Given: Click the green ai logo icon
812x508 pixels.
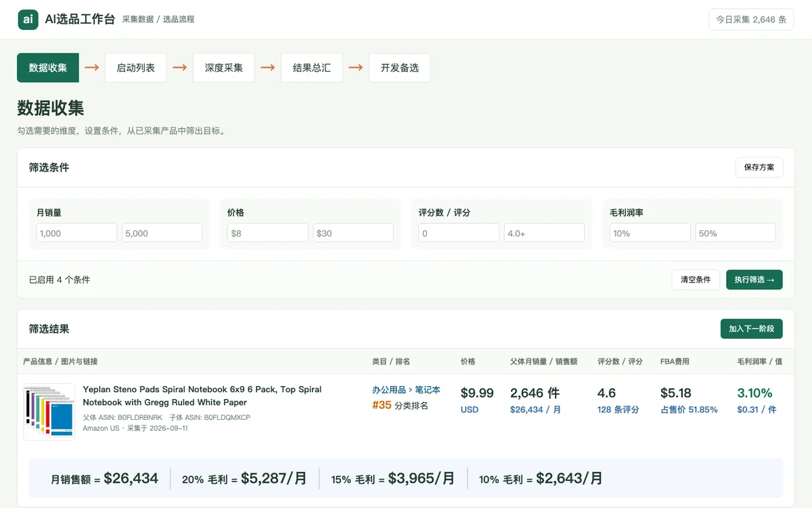Looking at the screenshot, I should [x=28, y=20].
